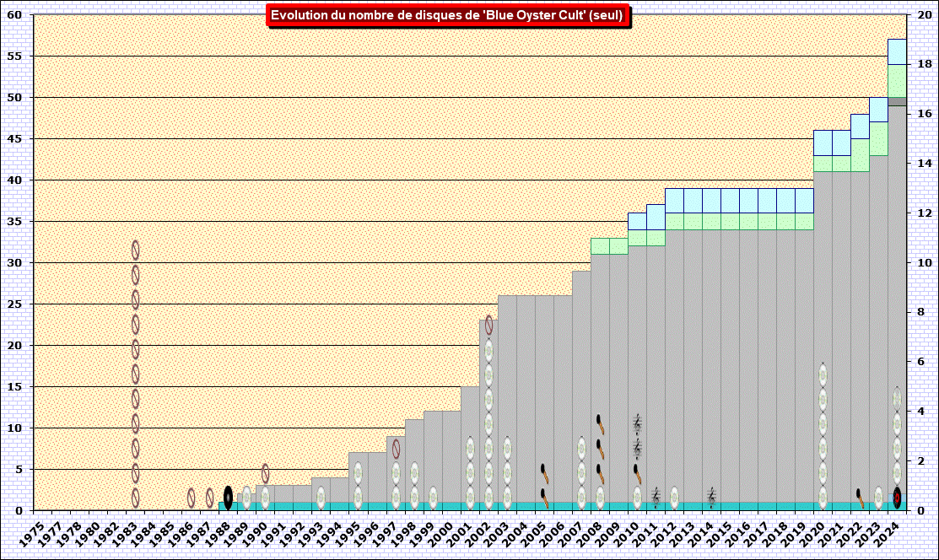Select the lowest crossed-out disc icon at 1983
Viewport: 939px width, 560px height.
point(135,498)
